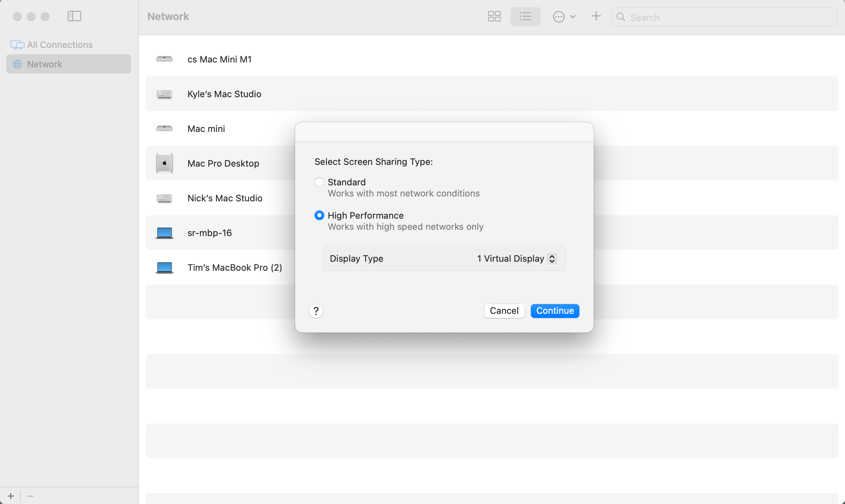Select the cs Mac Mini M1 row
This screenshot has height=504, width=845.
pyautogui.click(x=492, y=59)
